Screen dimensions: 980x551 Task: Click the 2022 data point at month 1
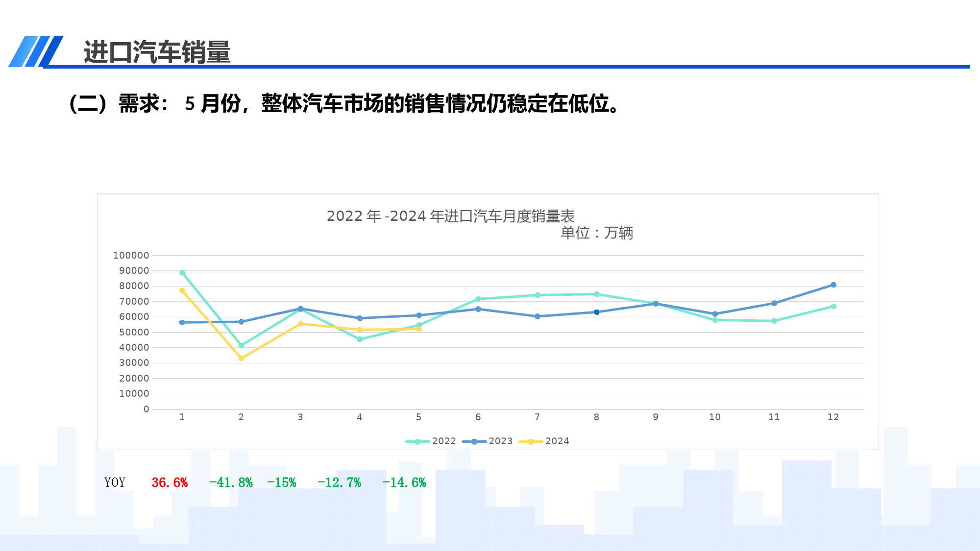(182, 272)
